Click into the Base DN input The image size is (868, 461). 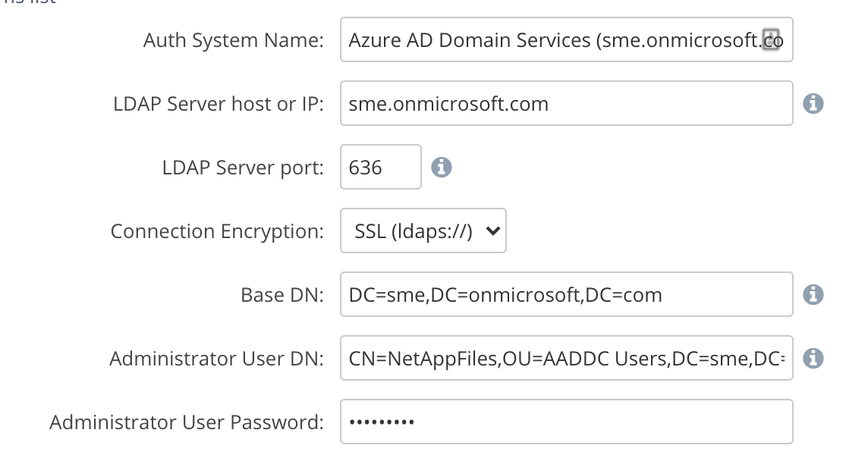click(566, 294)
